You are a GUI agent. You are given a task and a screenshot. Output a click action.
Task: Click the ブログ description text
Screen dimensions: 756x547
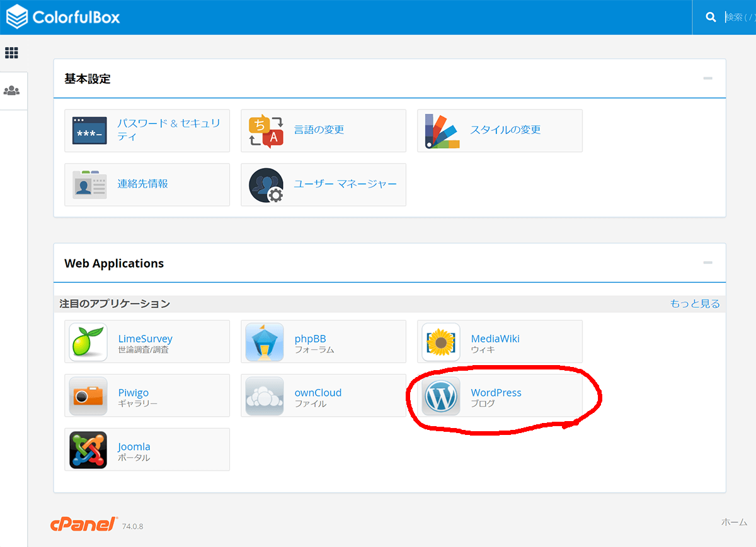point(483,403)
